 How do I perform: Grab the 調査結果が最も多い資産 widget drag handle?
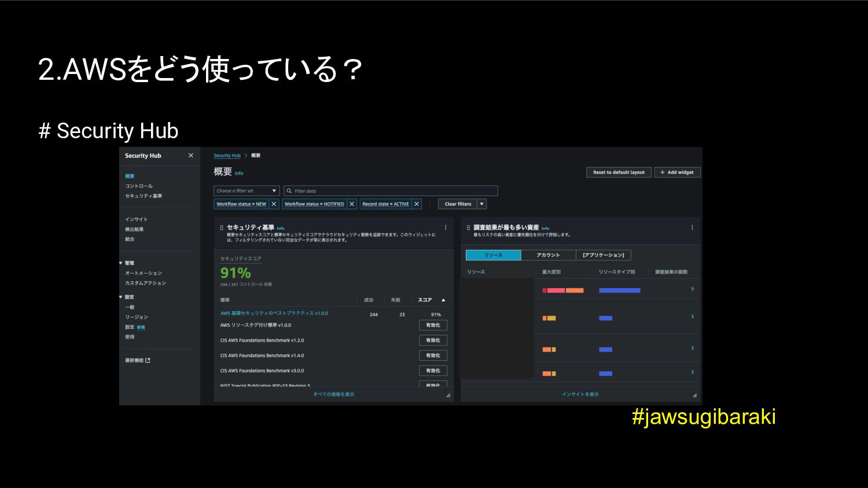(x=469, y=228)
